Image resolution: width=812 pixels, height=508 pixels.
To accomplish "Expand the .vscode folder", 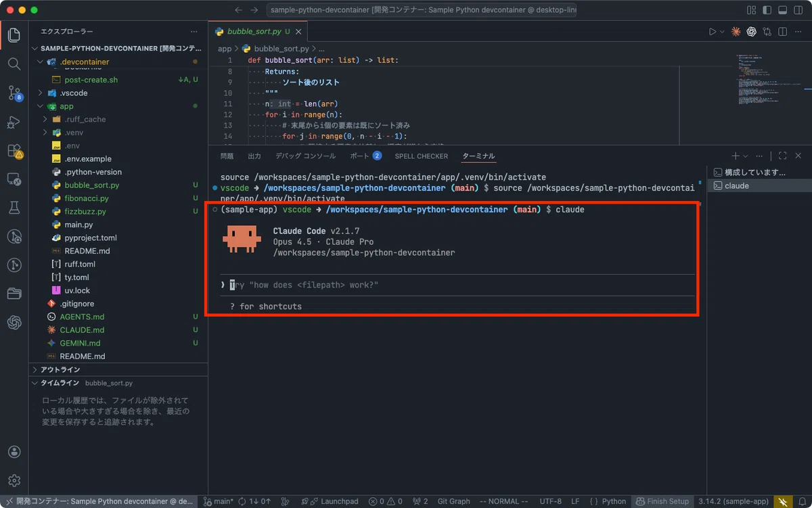I will [40, 93].
